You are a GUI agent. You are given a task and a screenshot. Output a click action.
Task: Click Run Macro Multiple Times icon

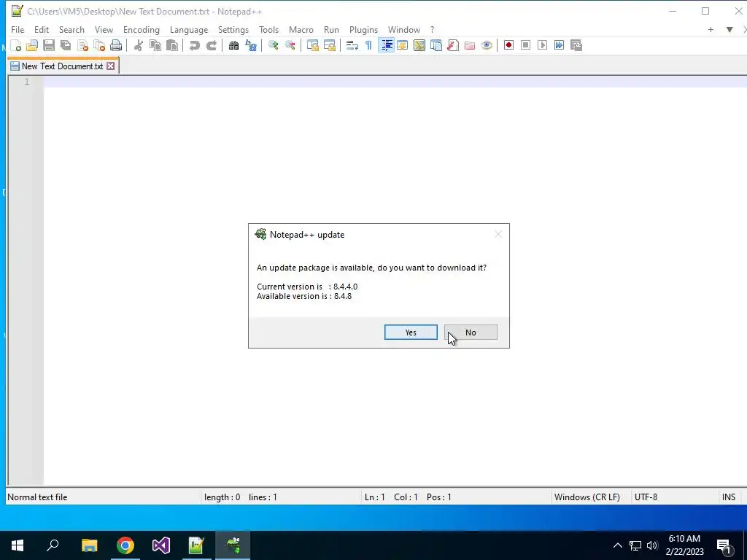tap(560, 45)
